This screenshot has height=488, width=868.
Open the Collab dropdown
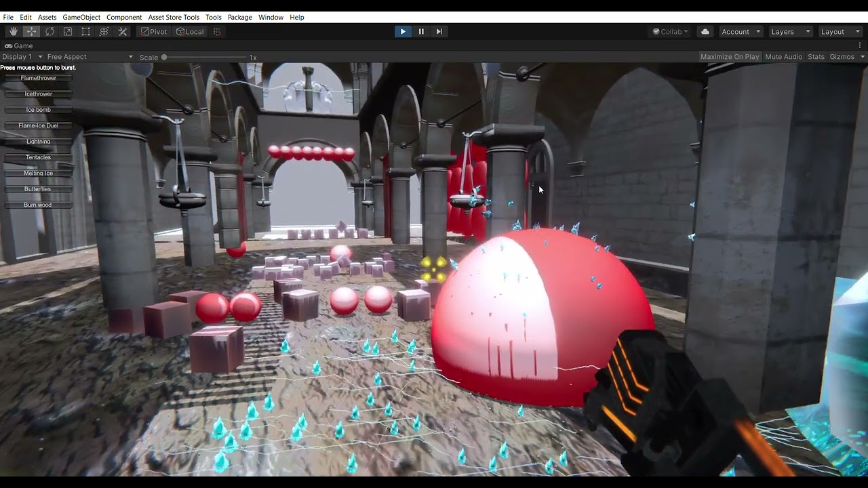point(671,32)
